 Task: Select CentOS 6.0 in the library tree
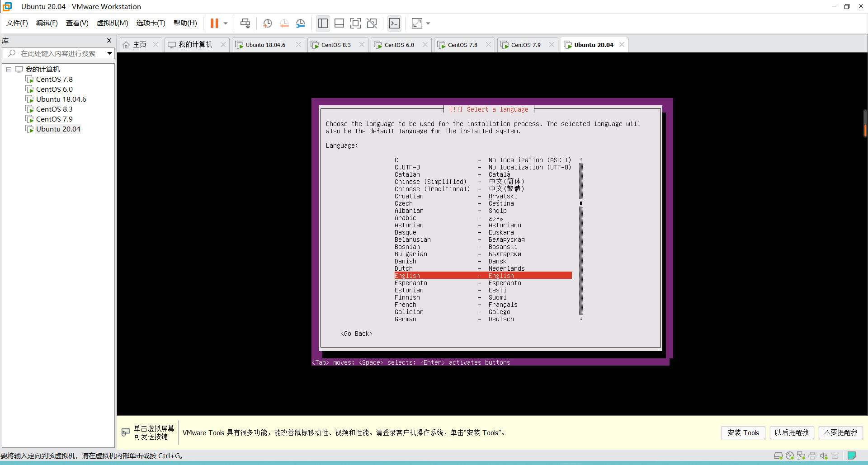tap(54, 89)
